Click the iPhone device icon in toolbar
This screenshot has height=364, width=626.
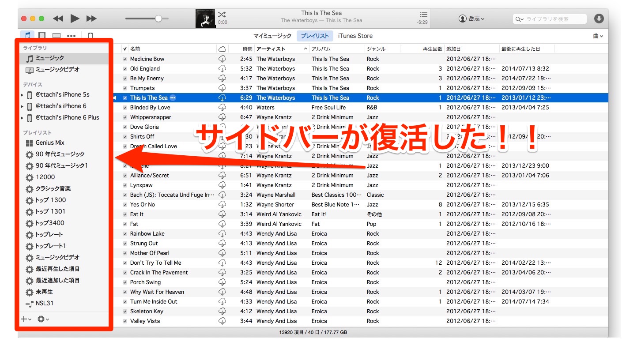pyautogui.click(x=91, y=36)
